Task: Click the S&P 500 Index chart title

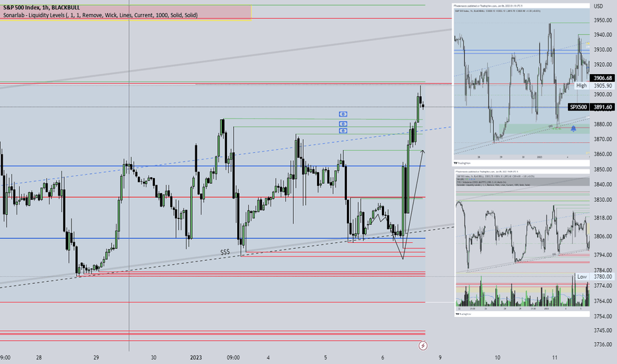Action: (42, 7)
